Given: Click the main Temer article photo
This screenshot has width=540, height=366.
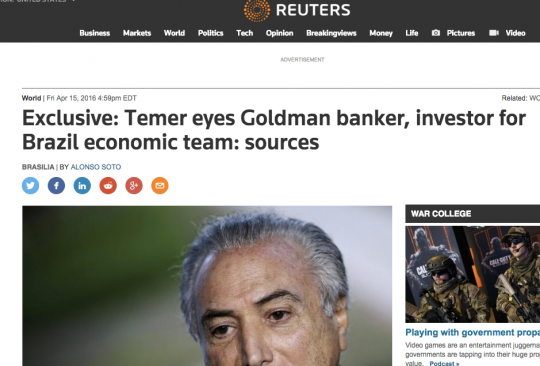Looking at the screenshot, I should coord(207,286).
